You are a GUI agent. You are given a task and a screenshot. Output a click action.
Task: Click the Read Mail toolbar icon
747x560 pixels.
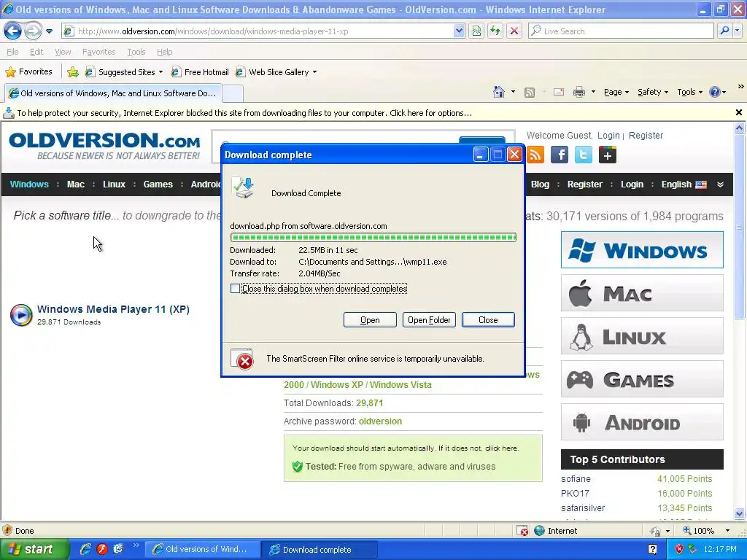click(x=559, y=92)
